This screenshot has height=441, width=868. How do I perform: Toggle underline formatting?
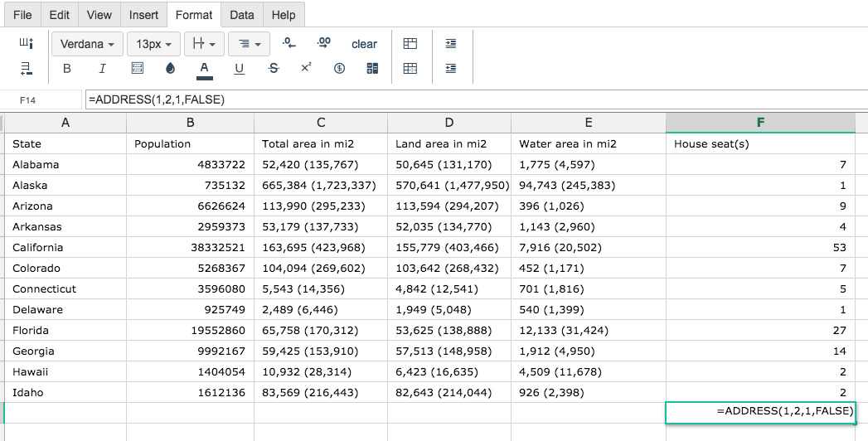tap(240, 69)
